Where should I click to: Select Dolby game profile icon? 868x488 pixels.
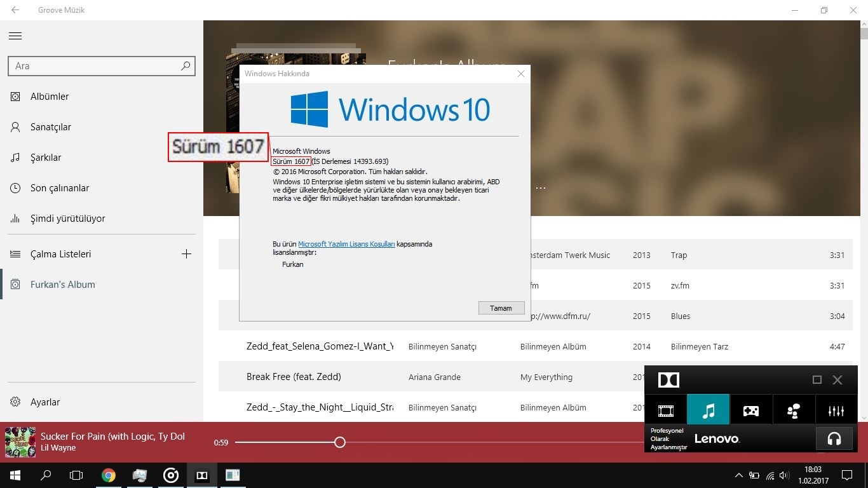[x=751, y=411]
